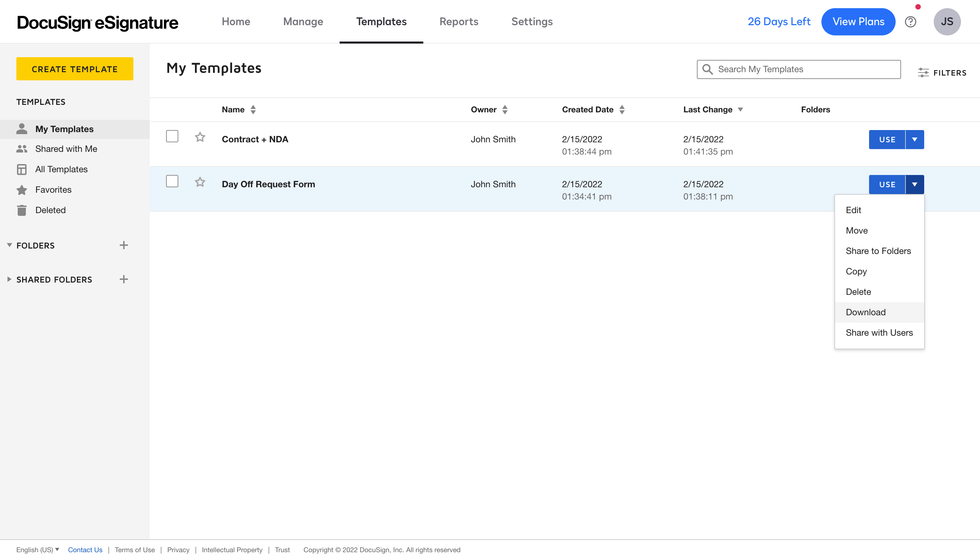The height and width of the screenshot is (559, 980).
Task: Open the Contract + NDA USE dropdown arrow
Action: click(914, 140)
